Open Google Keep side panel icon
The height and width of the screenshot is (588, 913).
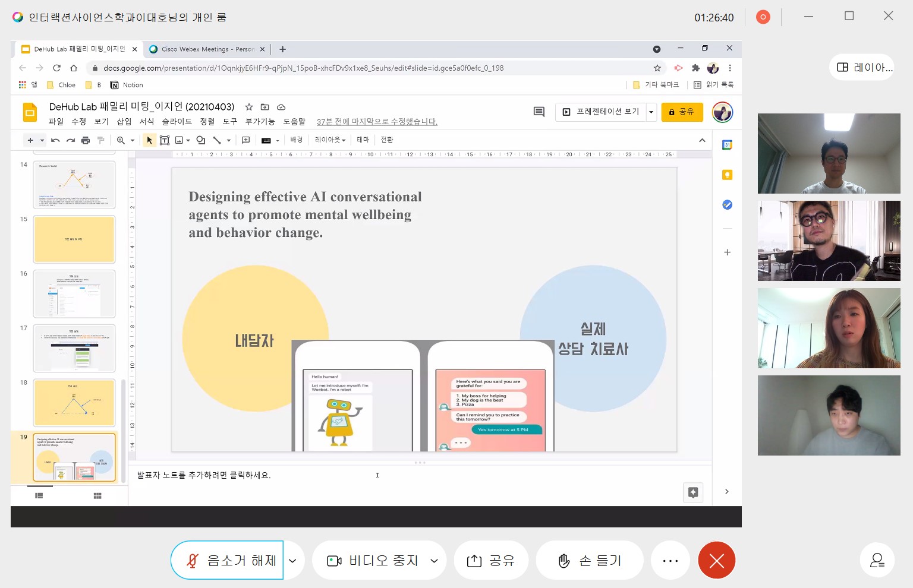click(727, 175)
